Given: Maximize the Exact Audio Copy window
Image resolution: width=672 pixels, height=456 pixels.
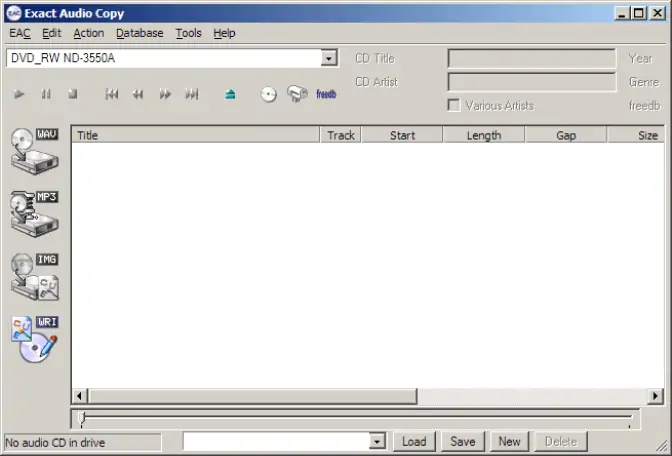Looking at the screenshot, I should pyautogui.click(x=639, y=13).
